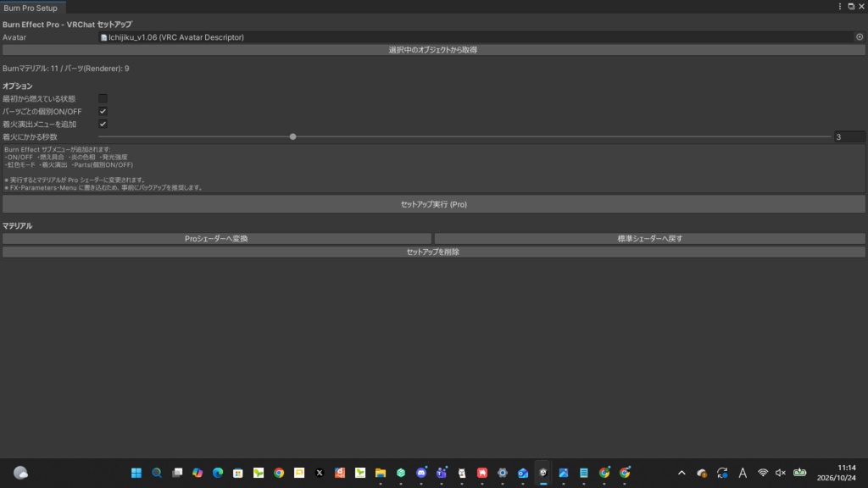Open the volume control in system tray
868x488 pixels.
tap(781, 473)
